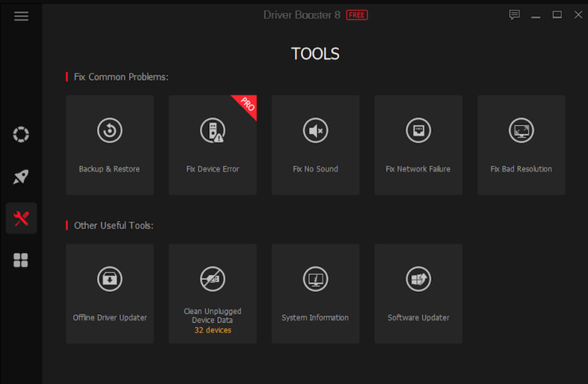Launch Fix Network Failure label
588x384 pixels.
(418, 169)
